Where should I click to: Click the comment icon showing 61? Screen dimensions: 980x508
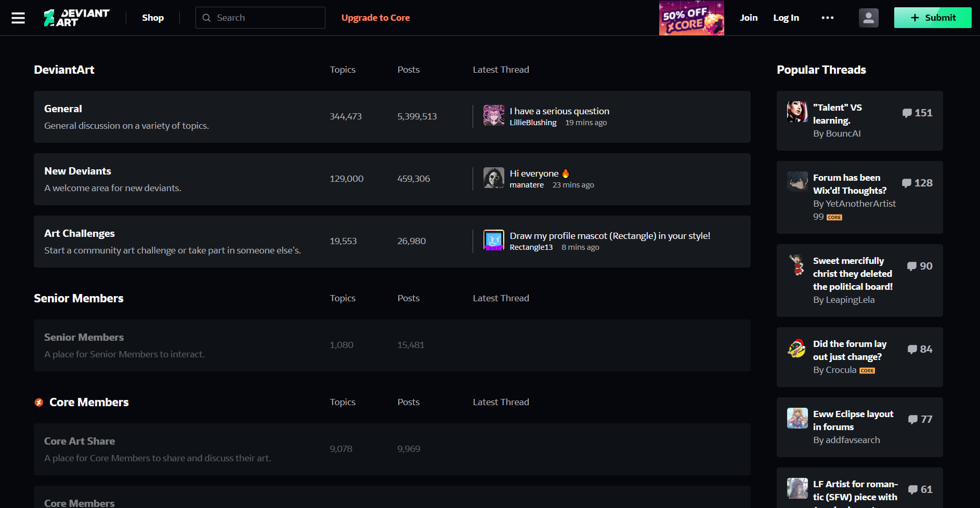click(913, 490)
